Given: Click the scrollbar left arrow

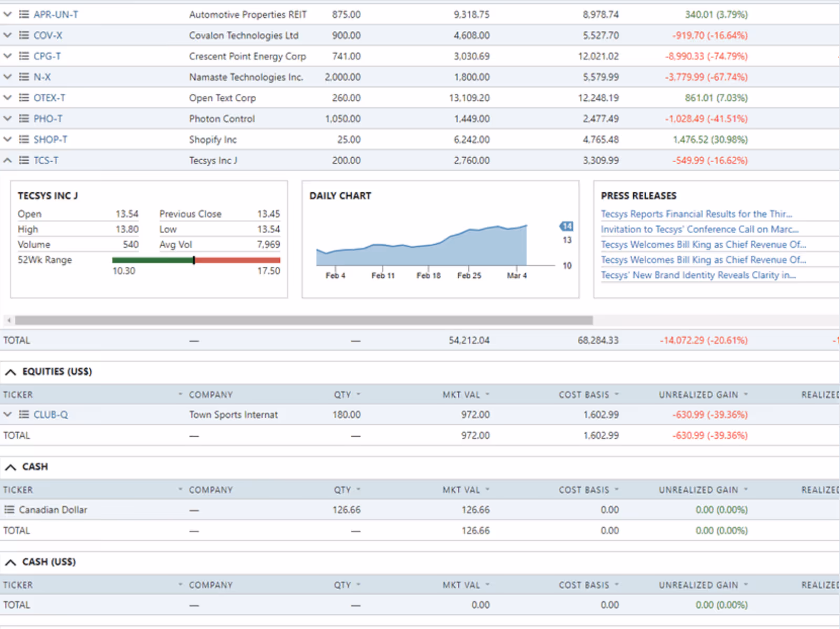Looking at the screenshot, I should (8, 320).
